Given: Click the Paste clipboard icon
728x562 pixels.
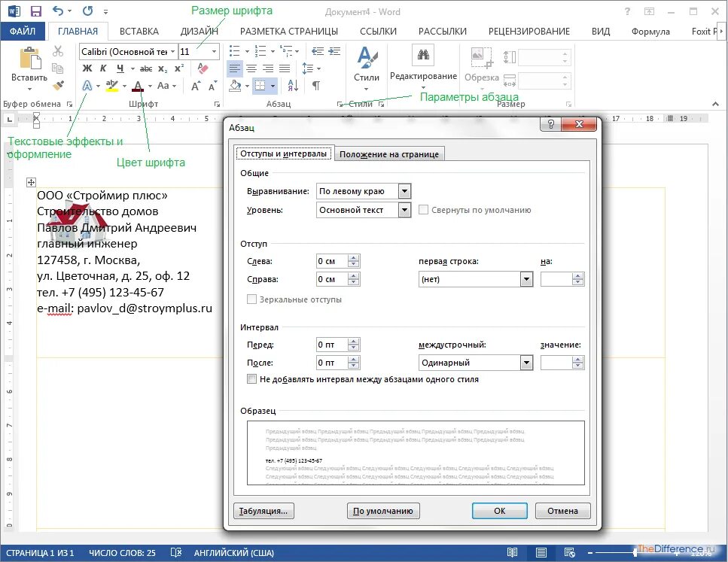Looking at the screenshot, I should 29,58.
